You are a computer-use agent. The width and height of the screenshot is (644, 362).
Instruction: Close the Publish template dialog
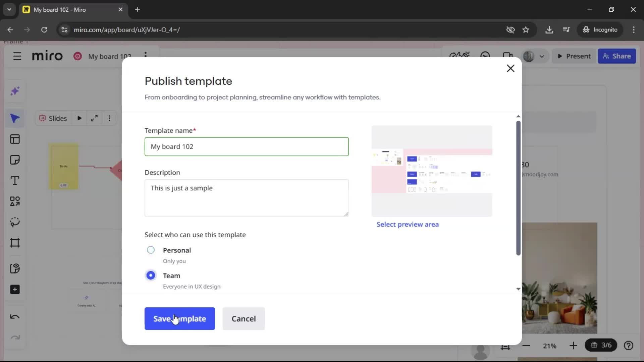point(511,68)
